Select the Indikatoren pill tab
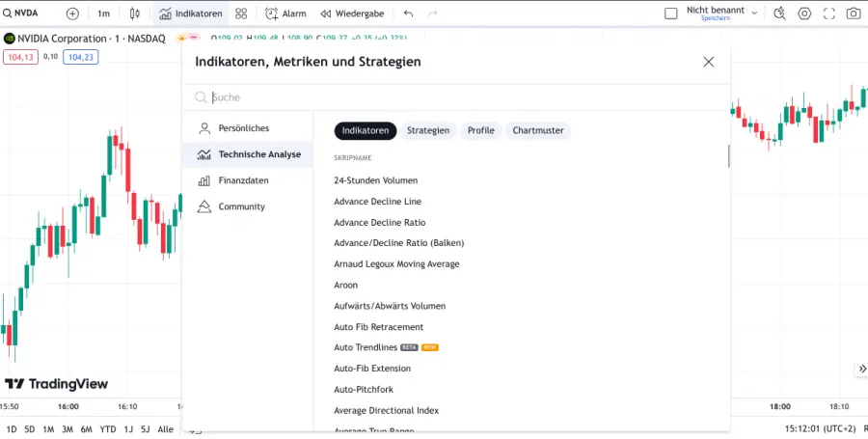The image size is (868, 439). (366, 131)
